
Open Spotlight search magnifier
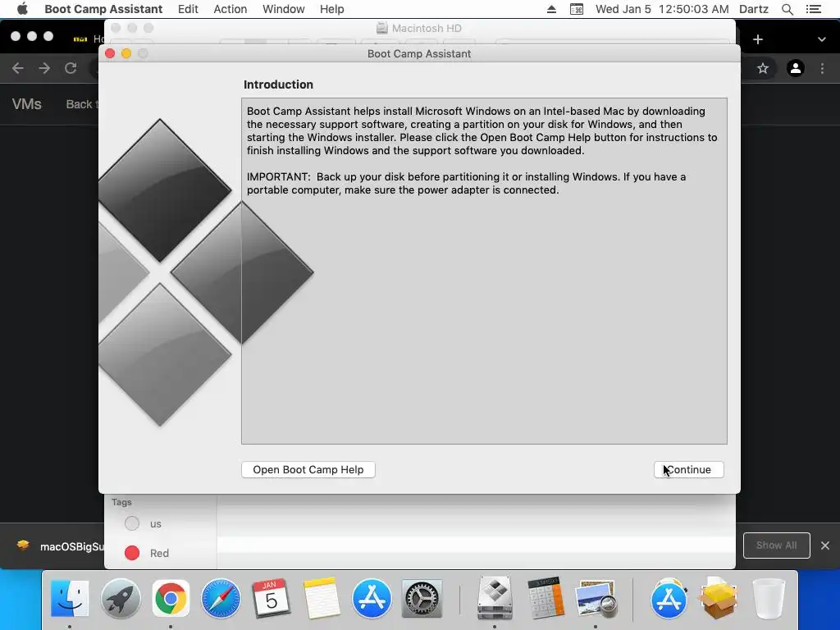787,9
